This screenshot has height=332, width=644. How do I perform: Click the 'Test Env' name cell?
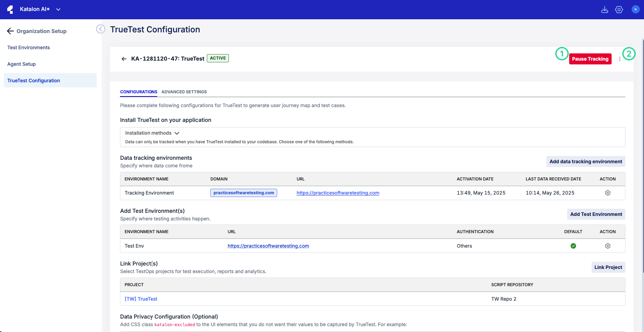coord(134,246)
